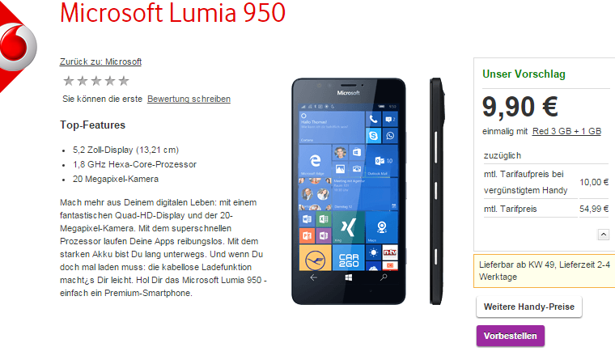The height and width of the screenshot is (364, 615).
Task: Click the Skype tile on phone screen
Action: tap(373, 136)
